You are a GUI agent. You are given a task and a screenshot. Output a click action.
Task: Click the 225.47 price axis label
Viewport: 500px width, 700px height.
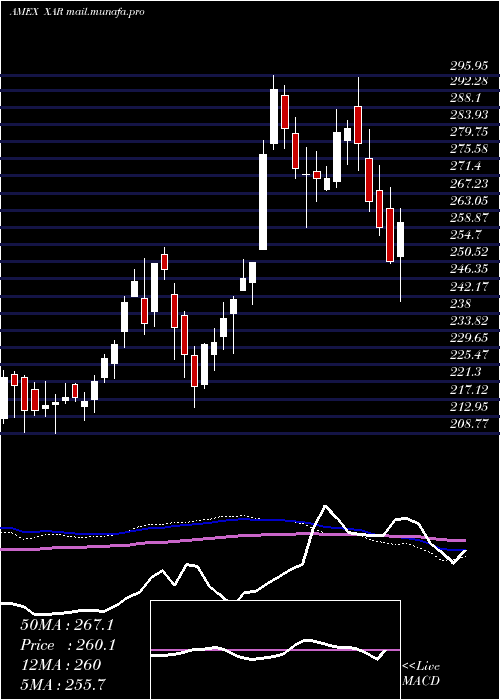tap(468, 355)
